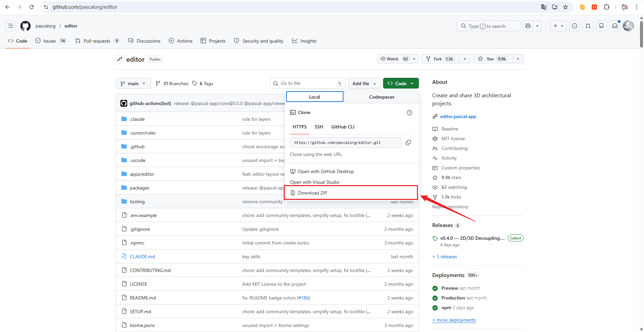Open the browser extensions puzzle icon
This screenshot has width=644, height=332.
(606, 7)
